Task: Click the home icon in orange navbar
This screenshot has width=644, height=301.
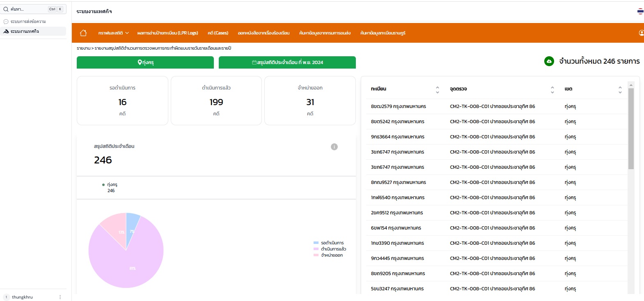Action: coord(83,33)
